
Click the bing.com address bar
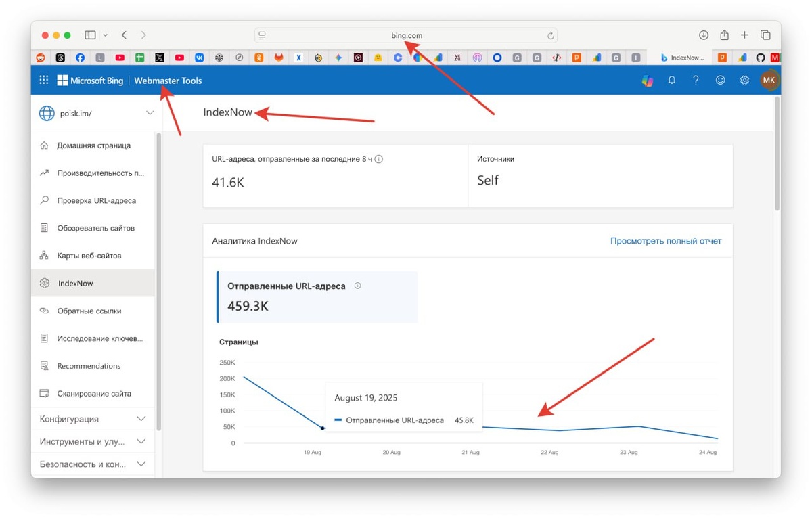[x=406, y=35]
